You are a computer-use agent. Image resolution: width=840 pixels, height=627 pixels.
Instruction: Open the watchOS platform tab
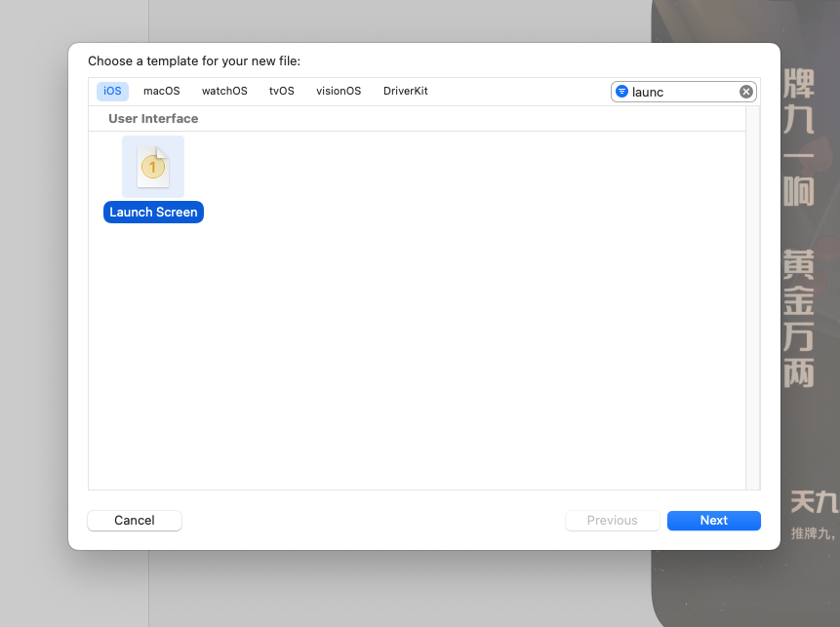click(x=224, y=91)
